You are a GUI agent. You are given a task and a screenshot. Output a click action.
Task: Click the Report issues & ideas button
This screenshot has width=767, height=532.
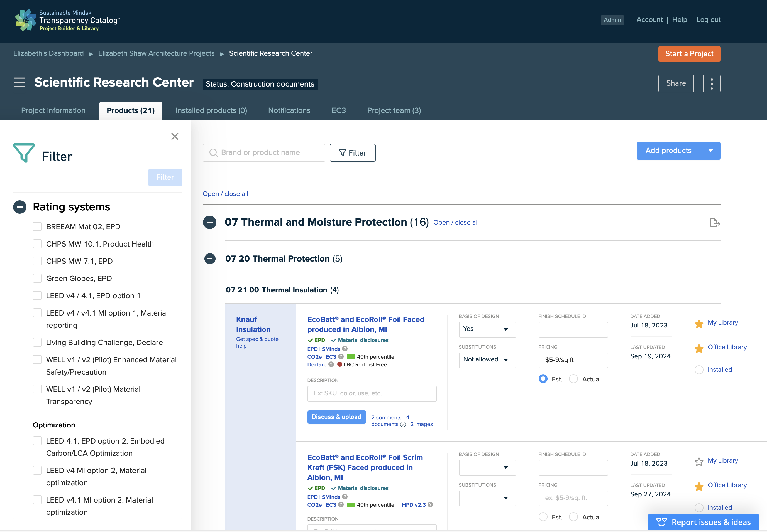pyautogui.click(x=703, y=522)
